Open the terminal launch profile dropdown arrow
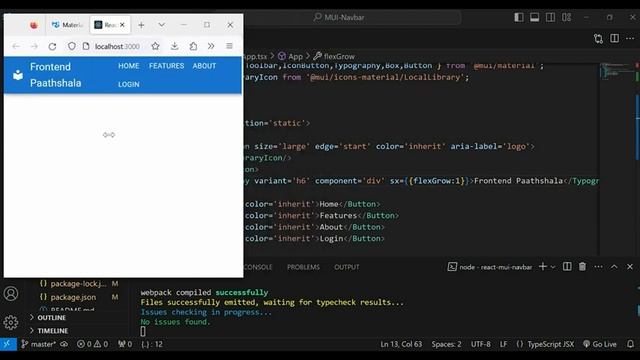Image resolution: width=640 pixels, height=360 pixels. [x=553, y=267]
